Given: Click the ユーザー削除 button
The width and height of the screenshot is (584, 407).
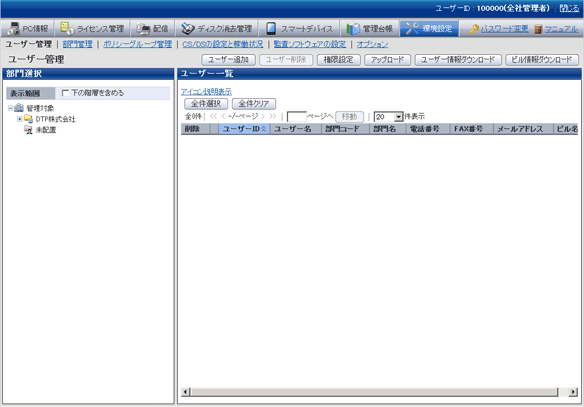Looking at the screenshot, I should [286, 60].
